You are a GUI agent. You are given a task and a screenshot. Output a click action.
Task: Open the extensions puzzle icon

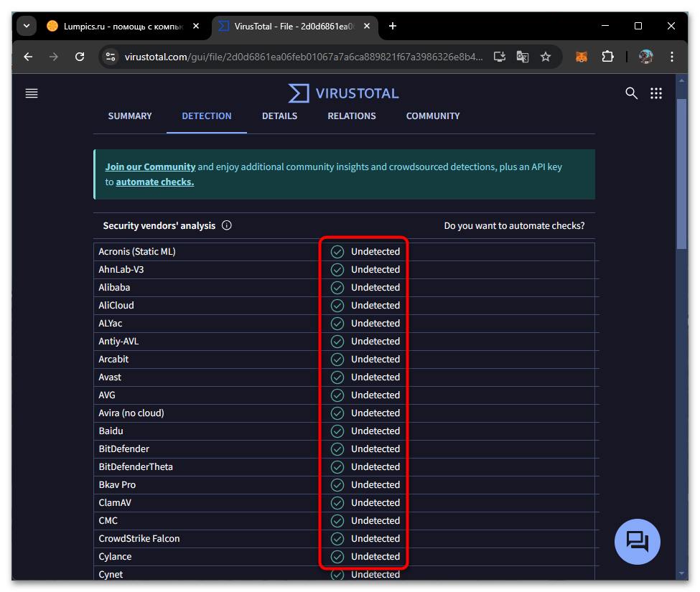[x=607, y=57]
